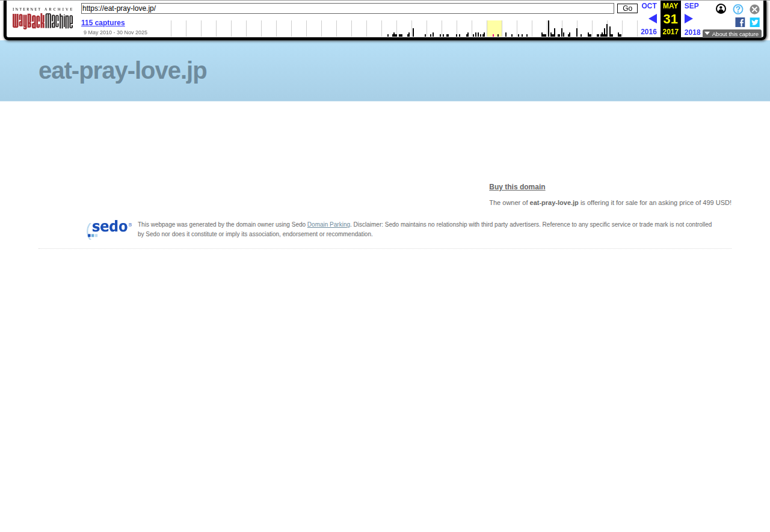
Task: Jump to the SEP next month capture
Action: [x=691, y=6]
